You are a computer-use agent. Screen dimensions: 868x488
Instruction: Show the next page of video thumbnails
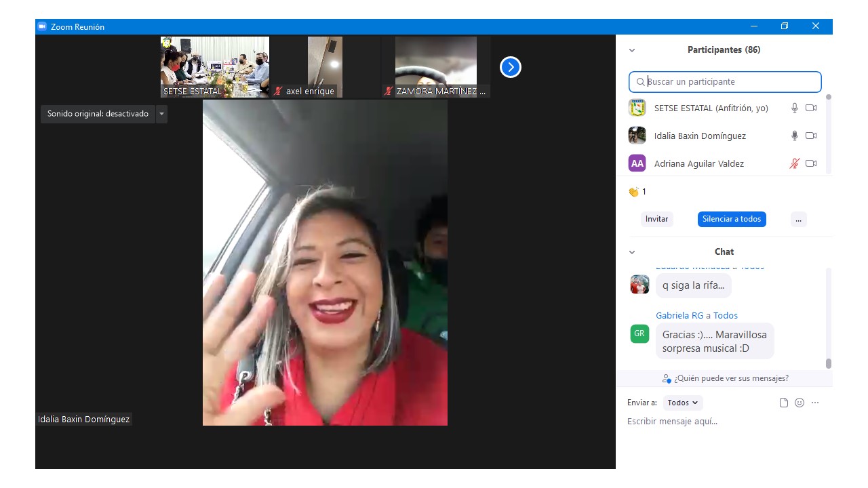pos(511,67)
